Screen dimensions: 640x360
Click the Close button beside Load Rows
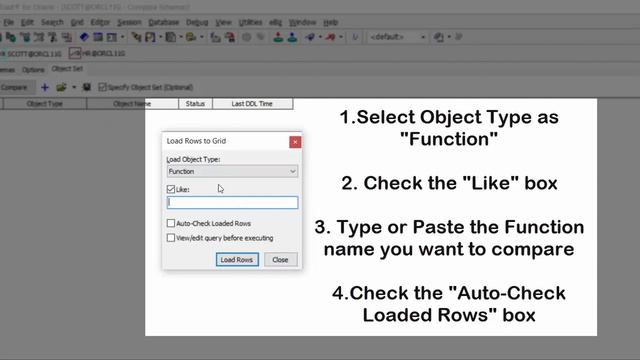(280, 260)
